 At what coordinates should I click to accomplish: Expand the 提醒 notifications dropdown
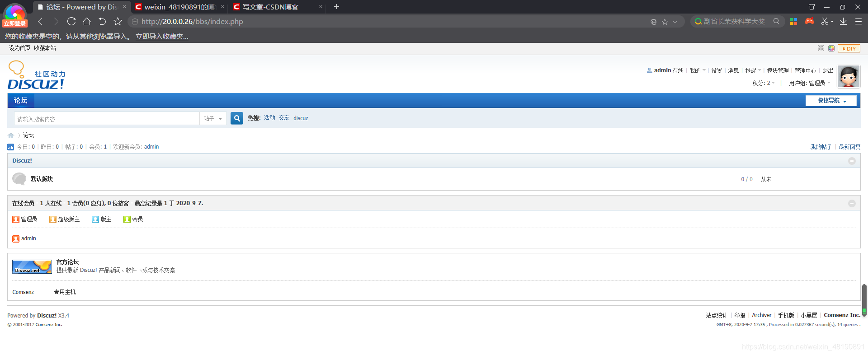coord(753,70)
